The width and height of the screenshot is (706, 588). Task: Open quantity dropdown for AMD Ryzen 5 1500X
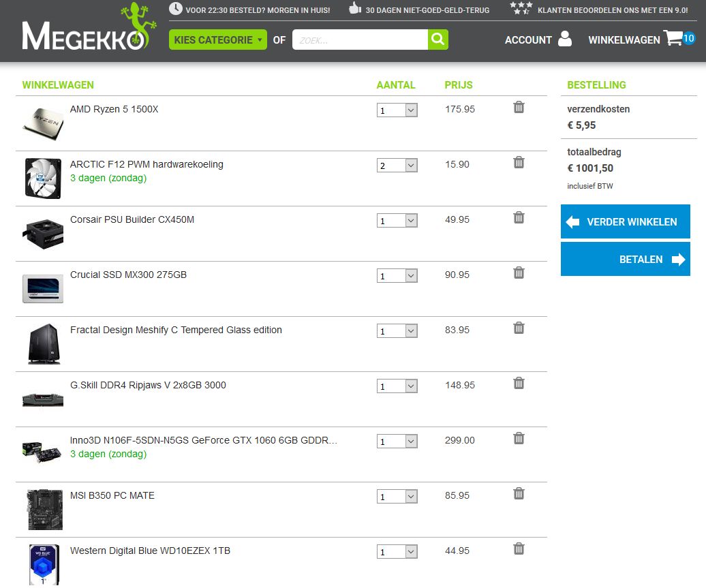(397, 110)
